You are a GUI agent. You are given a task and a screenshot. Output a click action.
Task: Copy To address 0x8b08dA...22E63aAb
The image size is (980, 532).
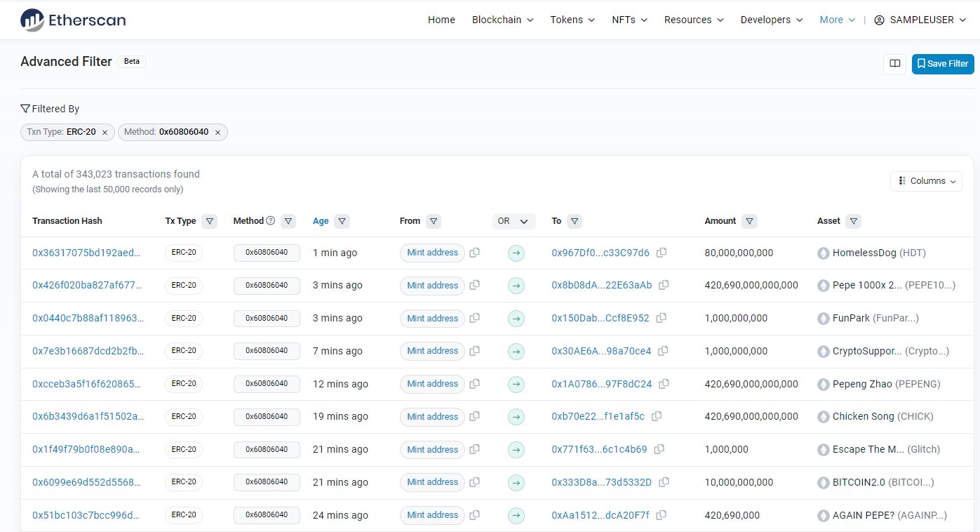664,285
